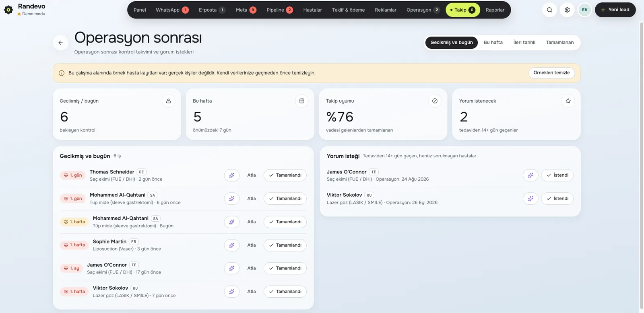Click the warning triangle icon on Gecikmiş / bugün card

(x=169, y=101)
